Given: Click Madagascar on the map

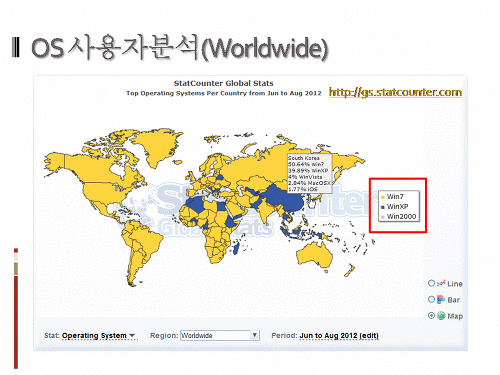Looking at the screenshot, I should pyautogui.click(x=237, y=248).
